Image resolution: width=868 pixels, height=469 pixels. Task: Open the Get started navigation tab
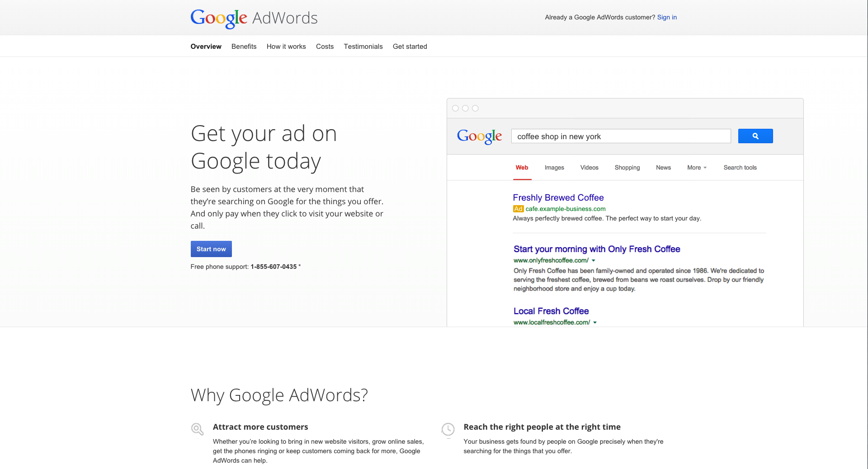click(410, 47)
